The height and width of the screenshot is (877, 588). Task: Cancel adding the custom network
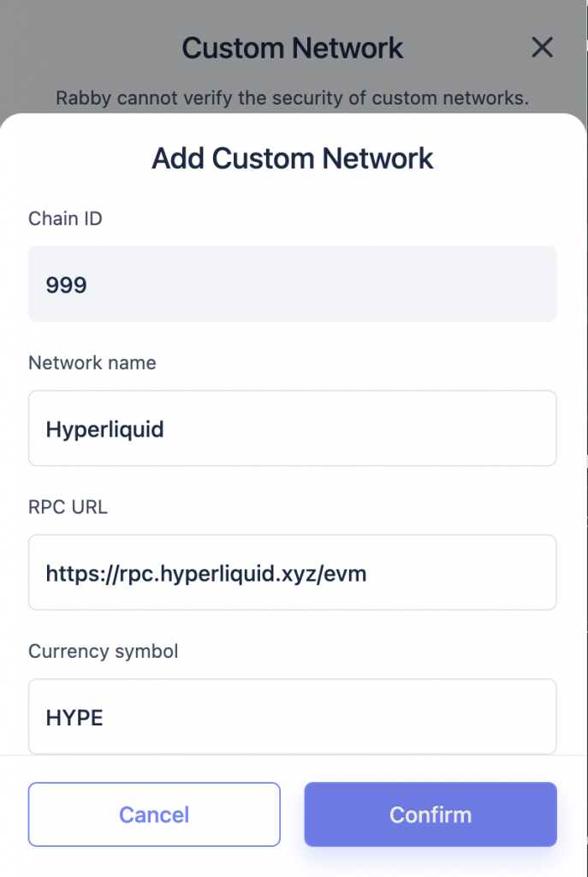coord(154,814)
